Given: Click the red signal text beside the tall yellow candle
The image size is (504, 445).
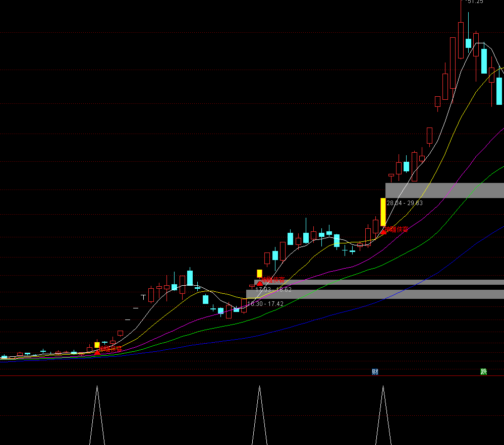Looking at the screenshot, I should click(x=398, y=230).
